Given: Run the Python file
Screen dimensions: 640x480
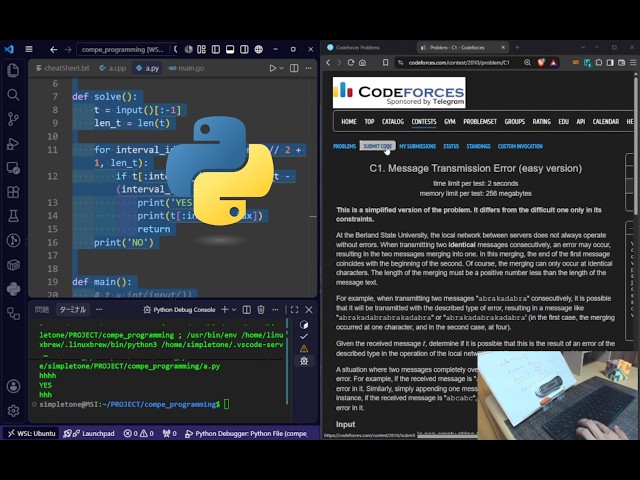Looking at the screenshot, I should coord(272,68).
